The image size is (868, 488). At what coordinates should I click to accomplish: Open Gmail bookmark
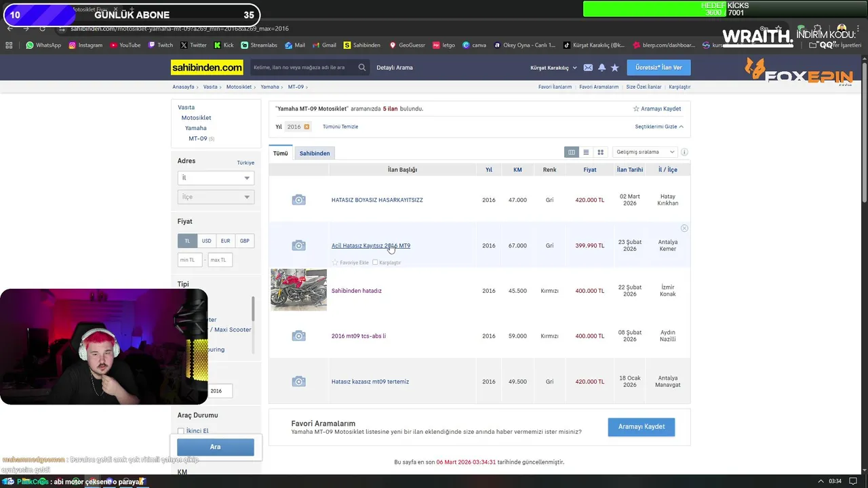324,45
